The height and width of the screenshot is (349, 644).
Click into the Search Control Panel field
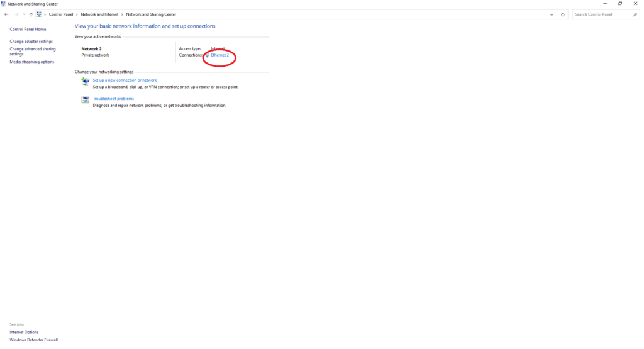click(601, 14)
